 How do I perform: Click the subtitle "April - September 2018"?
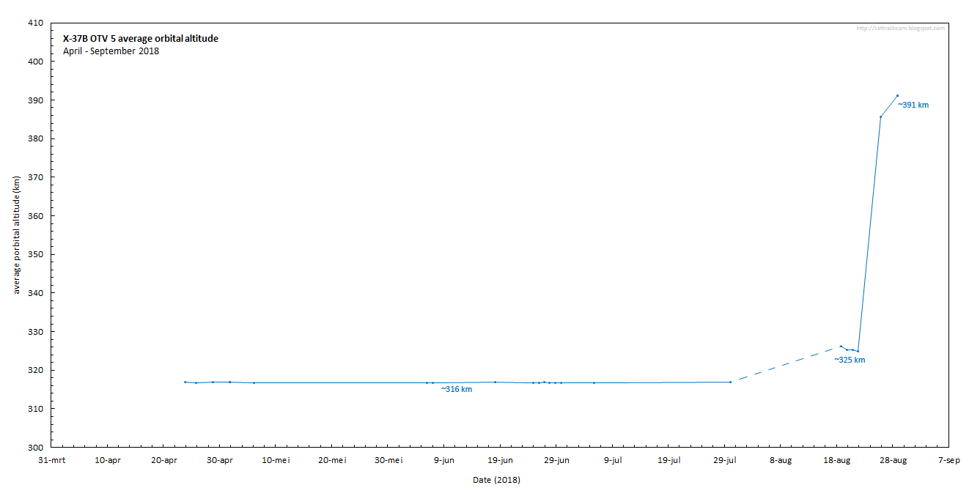tap(110, 51)
